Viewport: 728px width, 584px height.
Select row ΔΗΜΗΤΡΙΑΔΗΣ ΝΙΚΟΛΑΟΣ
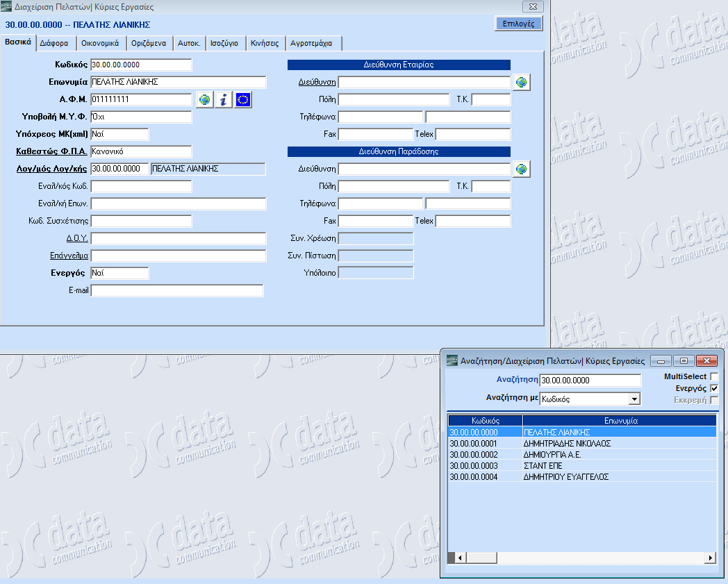582,443
